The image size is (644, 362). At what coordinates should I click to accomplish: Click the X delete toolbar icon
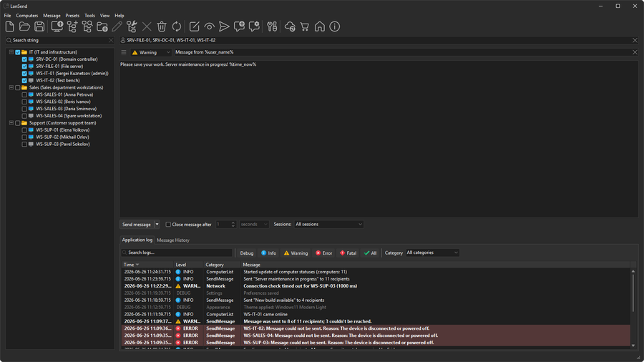point(147,26)
